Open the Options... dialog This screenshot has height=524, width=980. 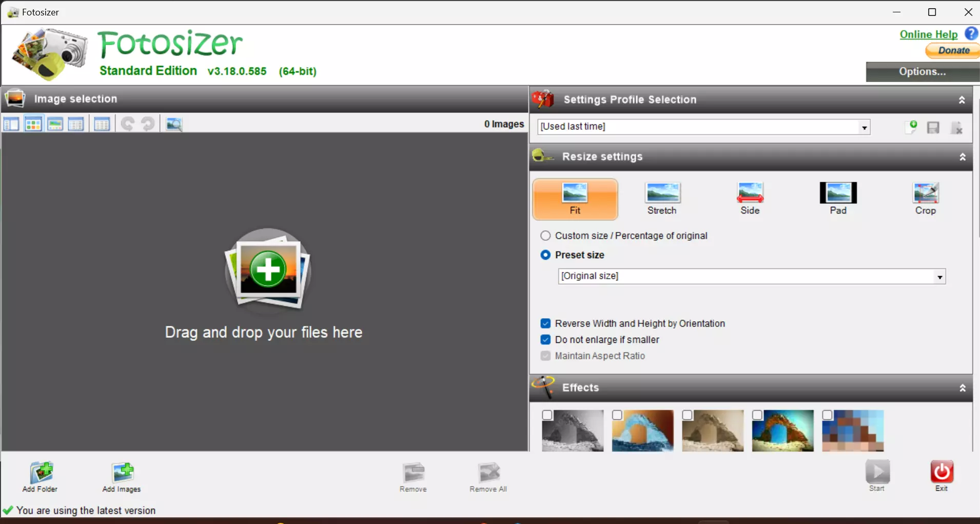923,72
